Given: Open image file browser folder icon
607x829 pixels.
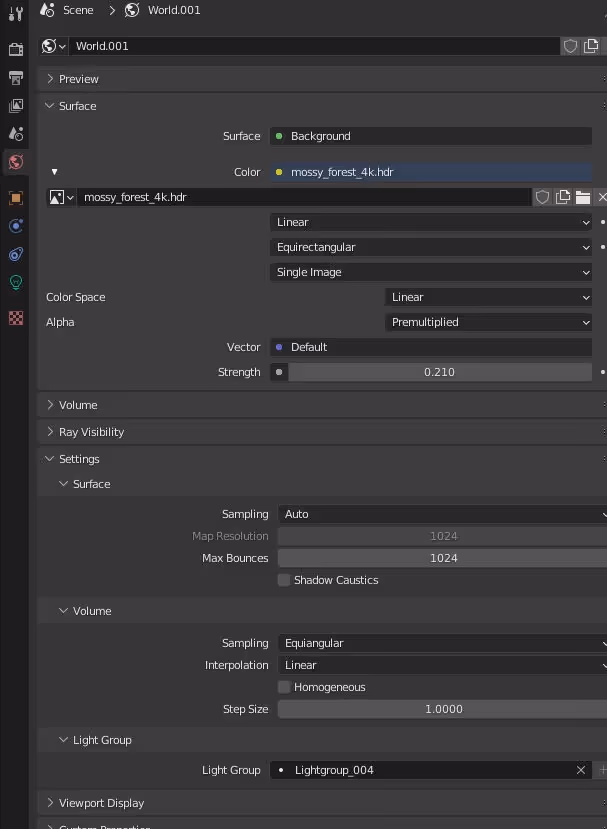Looking at the screenshot, I should [583, 197].
